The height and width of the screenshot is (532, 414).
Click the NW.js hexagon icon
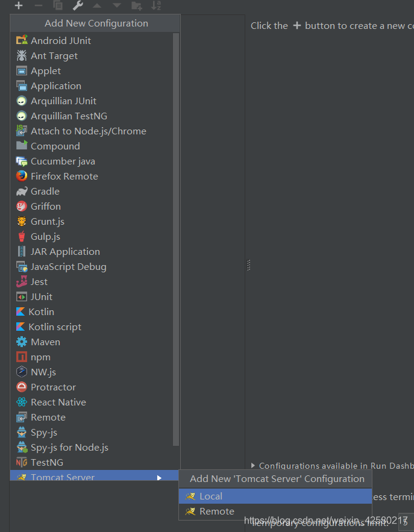(x=22, y=372)
